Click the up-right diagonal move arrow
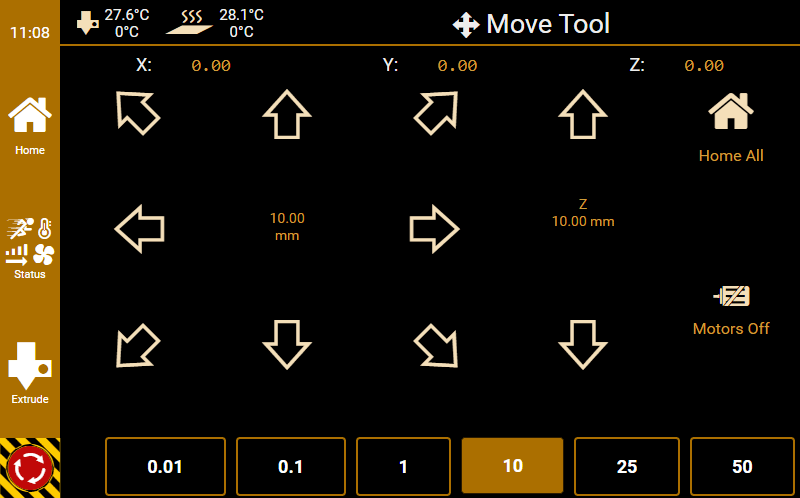The image size is (800, 498). coord(436,112)
